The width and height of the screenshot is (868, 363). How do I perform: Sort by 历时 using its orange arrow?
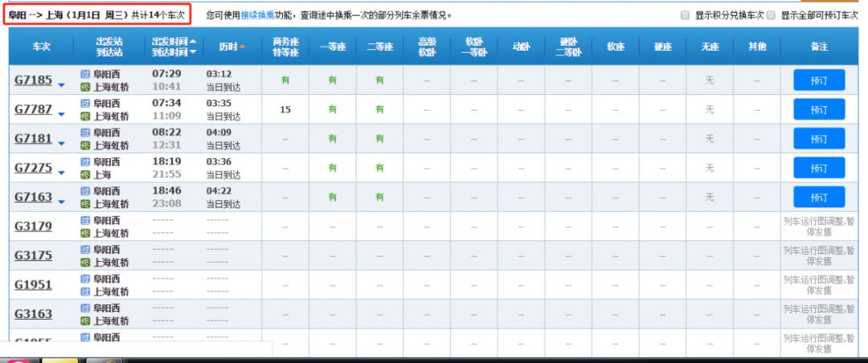243,47
